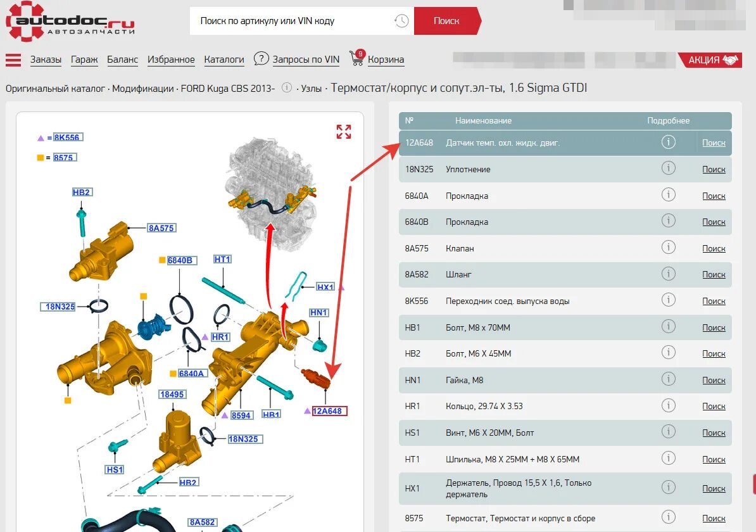The image size is (756, 532).
Task: Click the autodoc.ru logo
Action: point(70,22)
